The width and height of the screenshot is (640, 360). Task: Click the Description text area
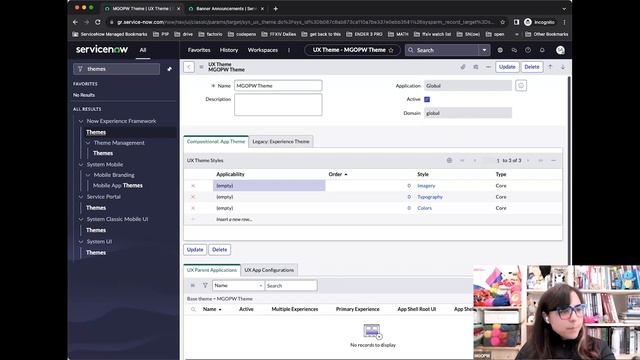pos(278,104)
